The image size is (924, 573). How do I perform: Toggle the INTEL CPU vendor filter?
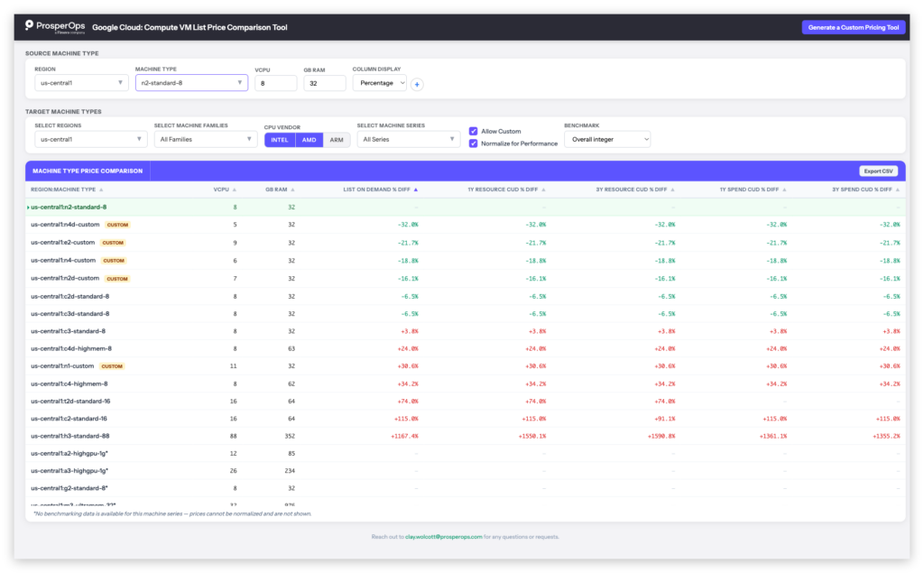tap(280, 140)
